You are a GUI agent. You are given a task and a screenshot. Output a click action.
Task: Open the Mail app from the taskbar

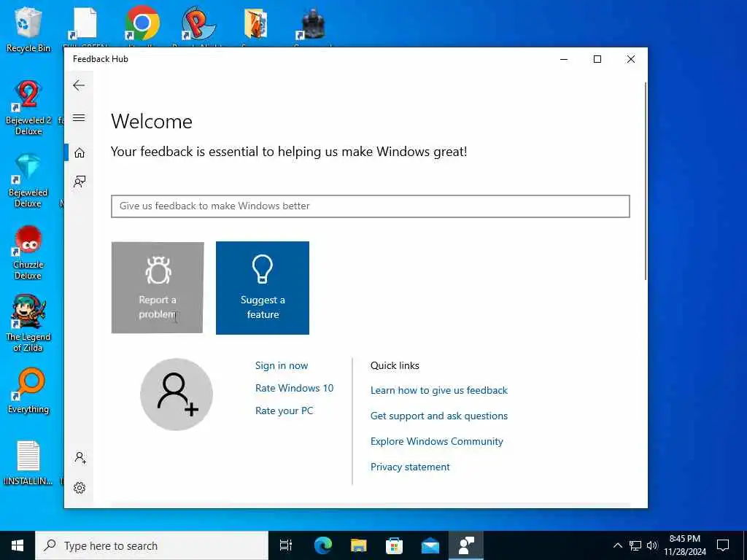pyautogui.click(x=430, y=545)
